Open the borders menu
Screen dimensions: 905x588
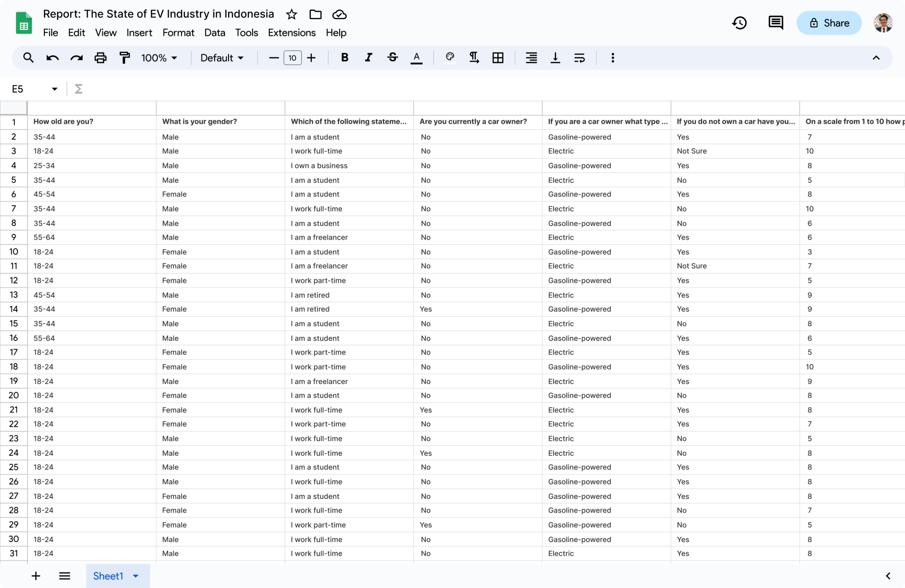click(x=498, y=58)
